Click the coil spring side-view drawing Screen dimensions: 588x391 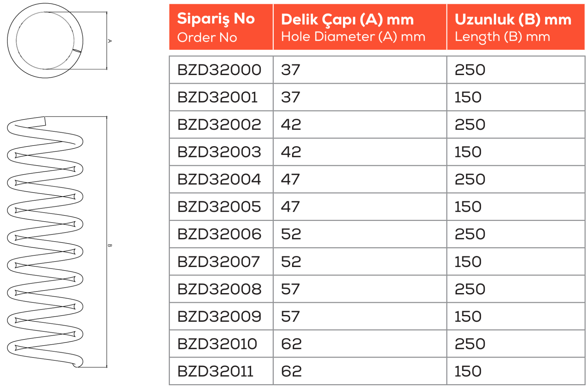pos(45,242)
